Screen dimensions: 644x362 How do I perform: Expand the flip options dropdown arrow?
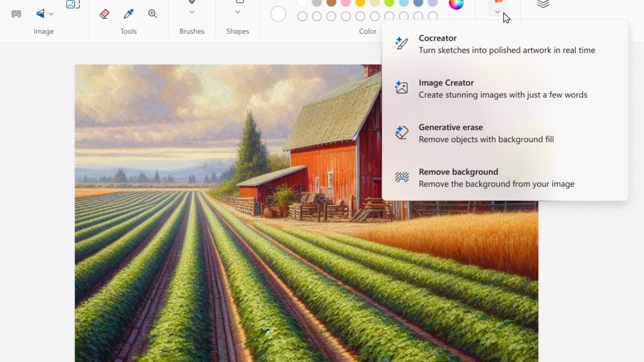pos(52,14)
